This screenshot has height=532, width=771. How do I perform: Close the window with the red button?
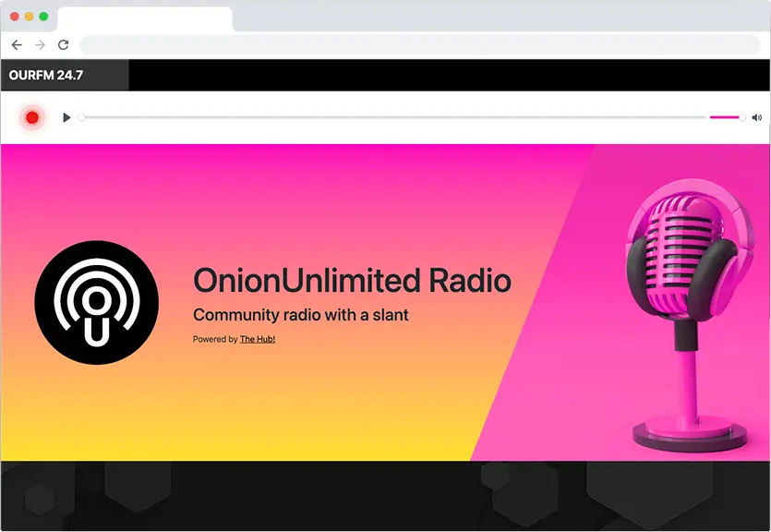click(x=15, y=17)
